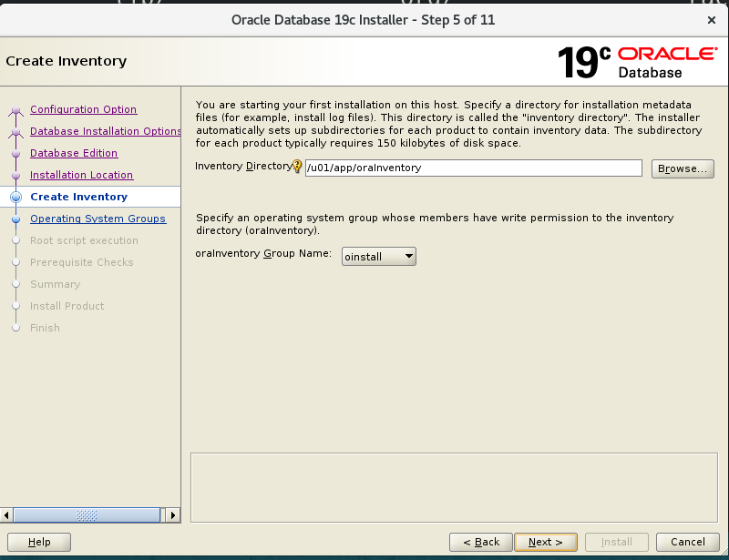Click the empty message area at bottom
This screenshot has width=729, height=560.
454,487
